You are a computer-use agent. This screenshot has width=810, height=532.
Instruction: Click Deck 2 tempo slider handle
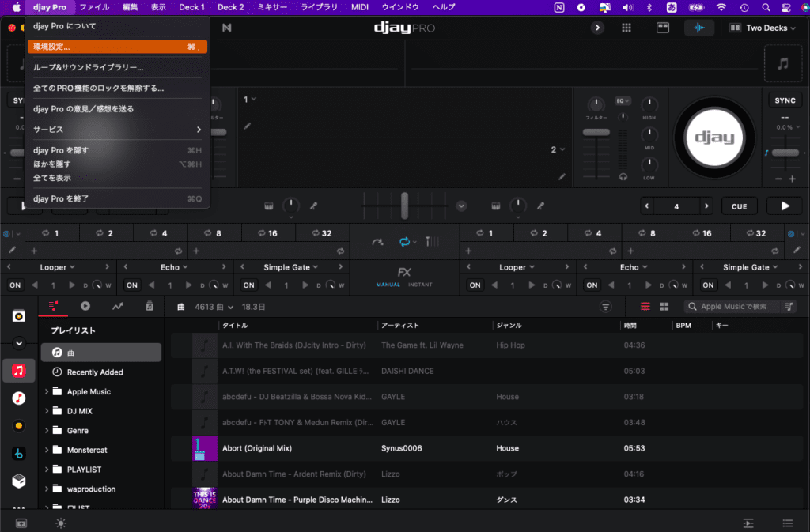pos(785,153)
